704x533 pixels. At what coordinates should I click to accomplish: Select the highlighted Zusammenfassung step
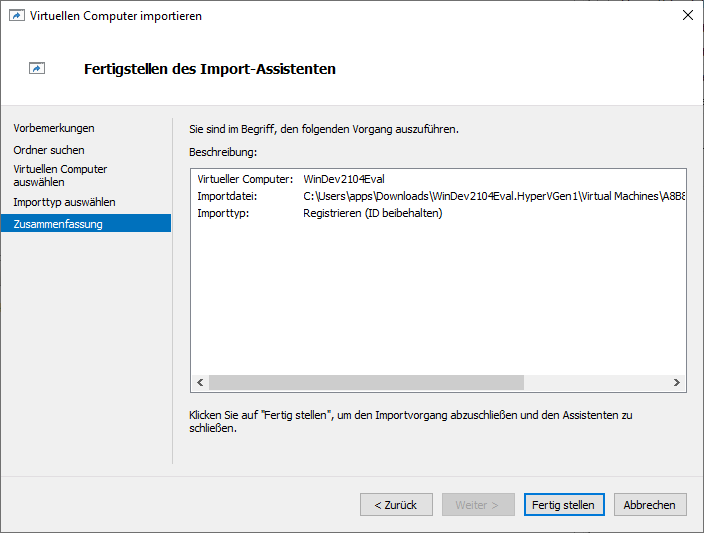click(x=58, y=224)
